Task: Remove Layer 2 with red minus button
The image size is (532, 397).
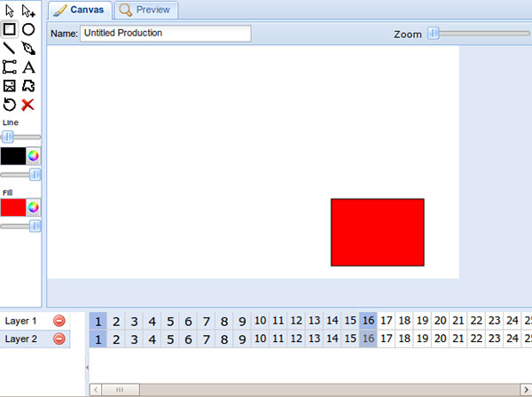Action: click(59, 339)
